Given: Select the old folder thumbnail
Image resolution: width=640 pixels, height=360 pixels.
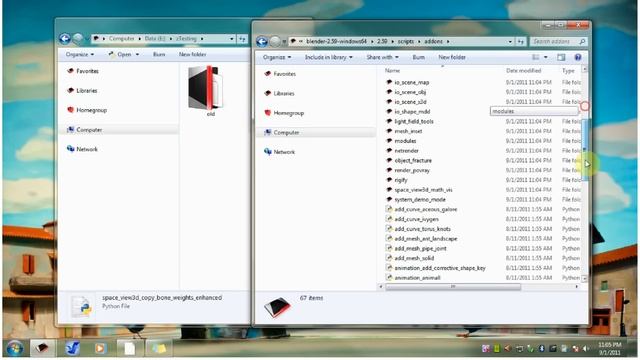Looking at the screenshot, I should tap(207, 91).
